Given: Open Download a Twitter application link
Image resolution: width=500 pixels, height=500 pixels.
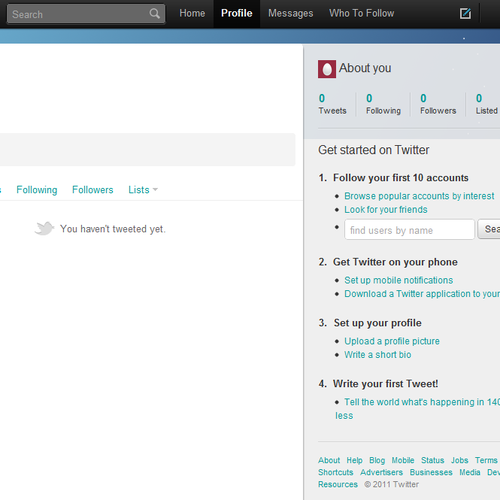Looking at the screenshot, I should point(422,294).
